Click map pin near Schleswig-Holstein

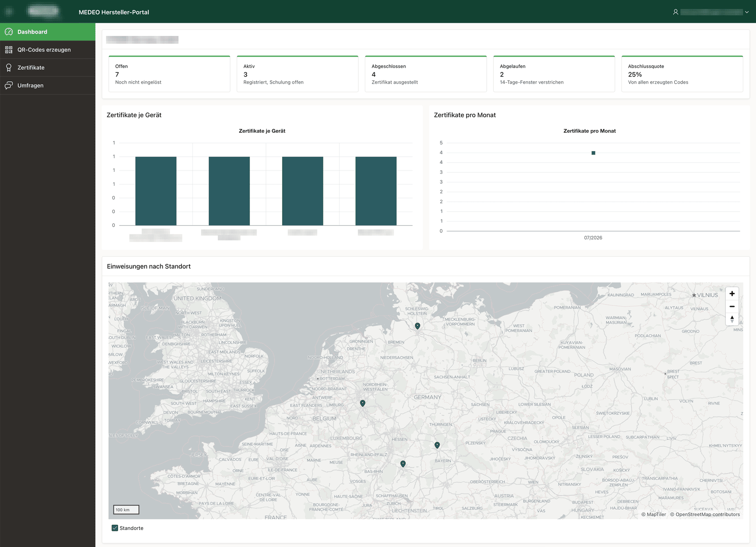coord(418,326)
